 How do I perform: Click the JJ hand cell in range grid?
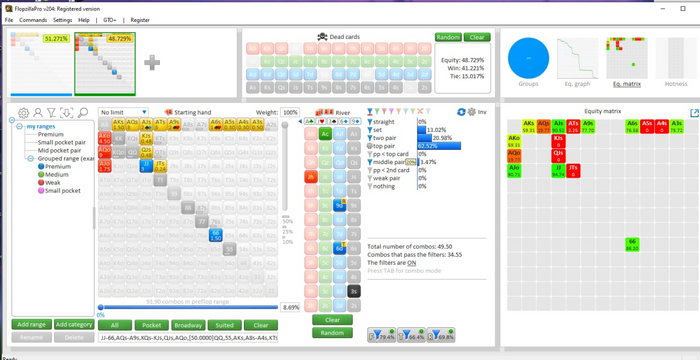pyautogui.click(x=146, y=166)
